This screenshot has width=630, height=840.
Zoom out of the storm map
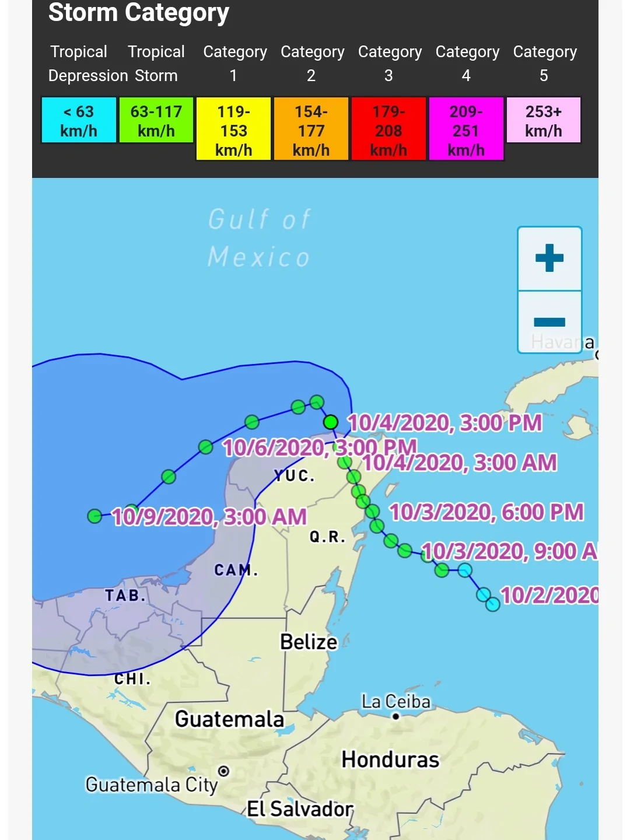tap(549, 322)
